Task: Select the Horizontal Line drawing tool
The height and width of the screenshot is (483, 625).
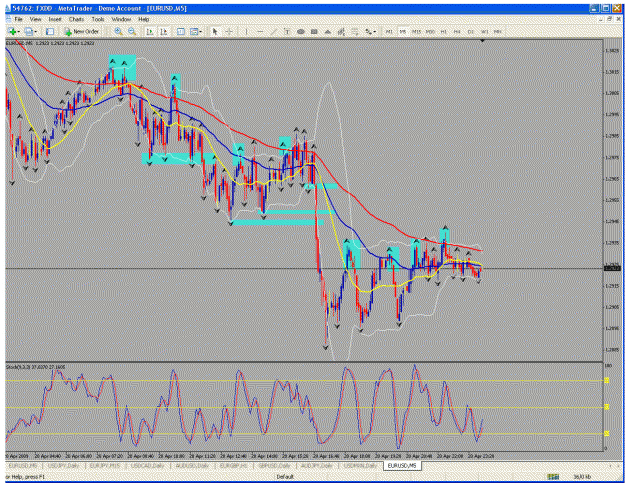Action: coord(260,31)
